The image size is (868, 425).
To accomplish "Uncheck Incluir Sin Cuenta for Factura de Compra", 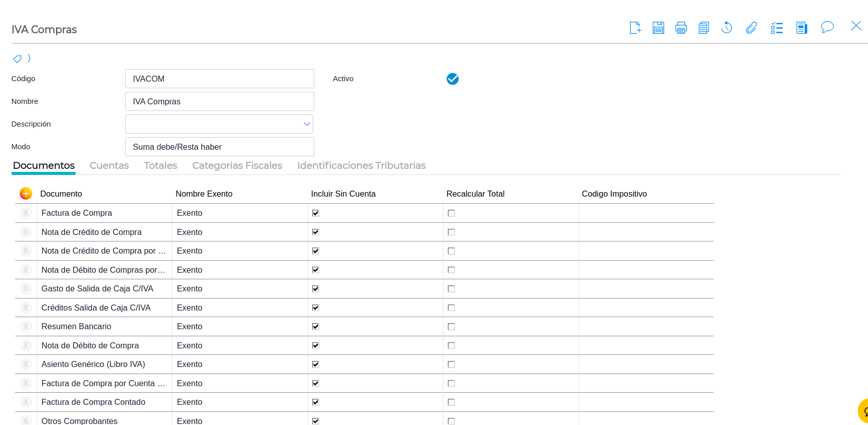I will [x=316, y=213].
